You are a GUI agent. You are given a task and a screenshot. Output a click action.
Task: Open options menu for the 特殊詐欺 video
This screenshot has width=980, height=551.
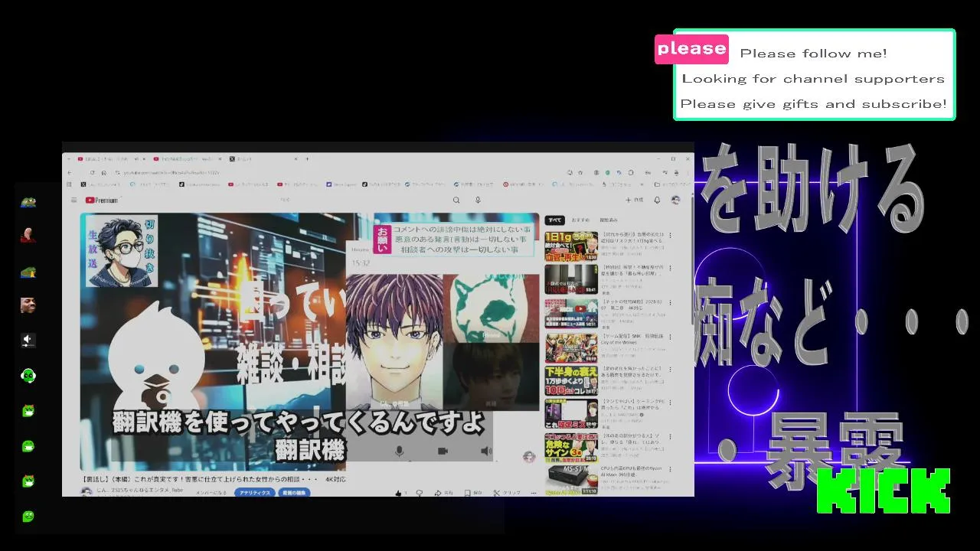pyautogui.click(x=671, y=269)
